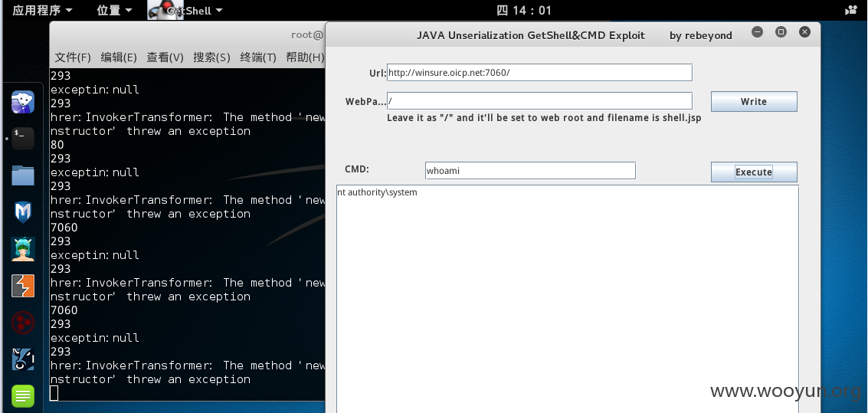
Task: Open the terminal 文件(F) menu
Action: [x=73, y=57]
